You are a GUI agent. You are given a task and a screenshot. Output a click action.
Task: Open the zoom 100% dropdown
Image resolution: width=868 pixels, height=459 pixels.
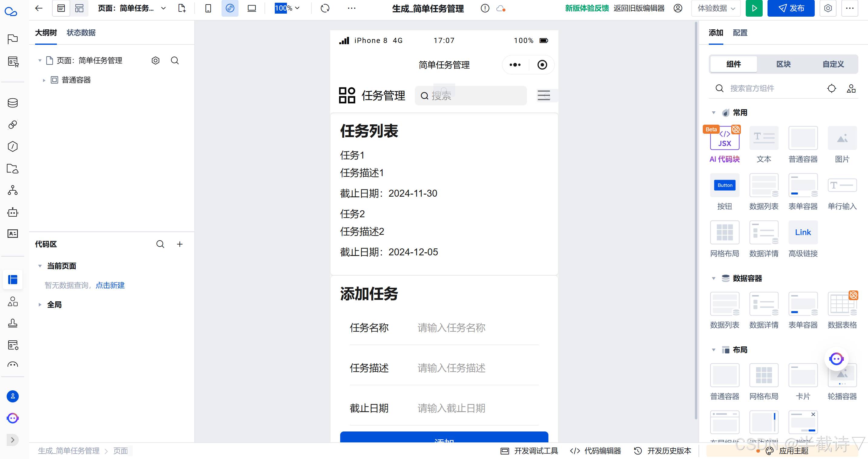287,8
